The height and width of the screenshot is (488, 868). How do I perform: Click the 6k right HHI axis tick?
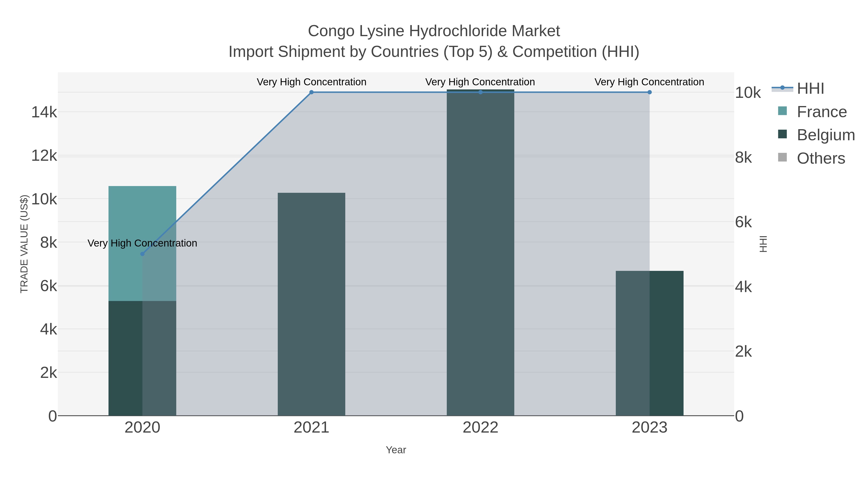point(743,222)
